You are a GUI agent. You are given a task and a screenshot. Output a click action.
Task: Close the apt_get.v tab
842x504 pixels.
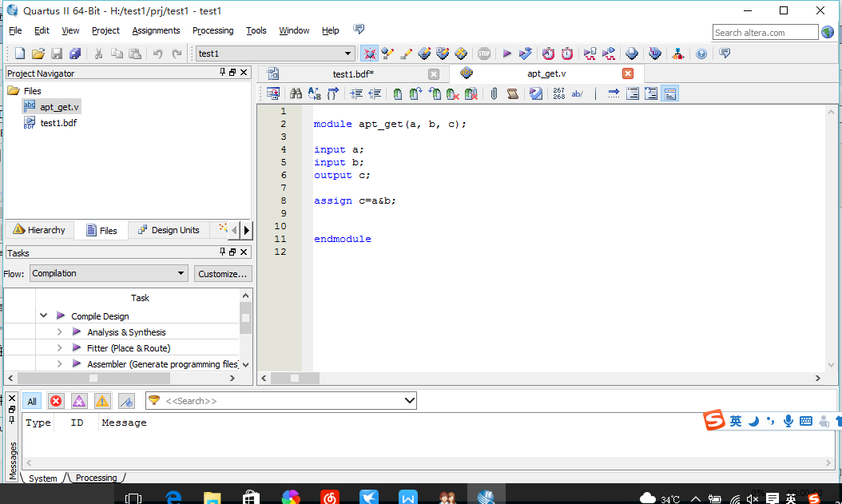click(x=627, y=73)
